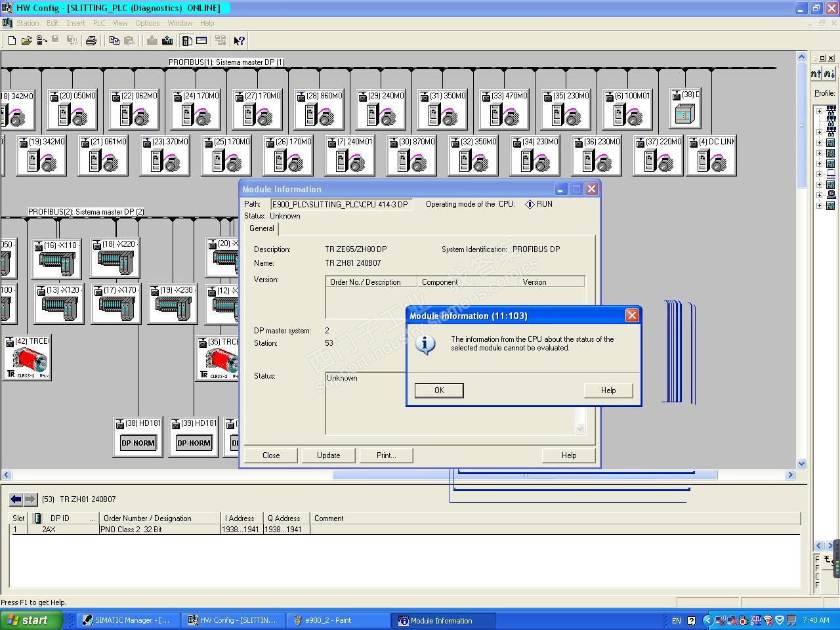This screenshot has height=630, width=840.
Task: Click the Update button
Action: pyautogui.click(x=329, y=455)
